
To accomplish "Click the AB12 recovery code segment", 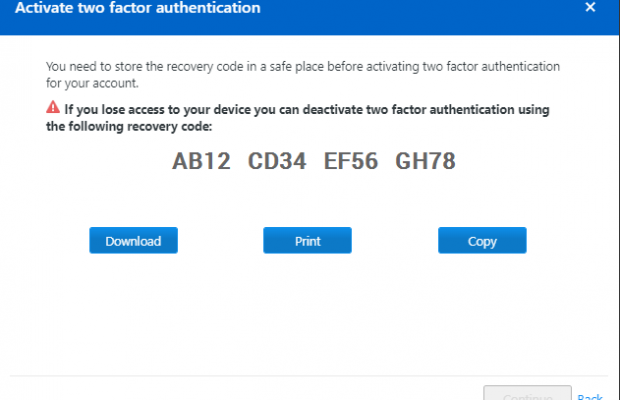I will 202,161.
